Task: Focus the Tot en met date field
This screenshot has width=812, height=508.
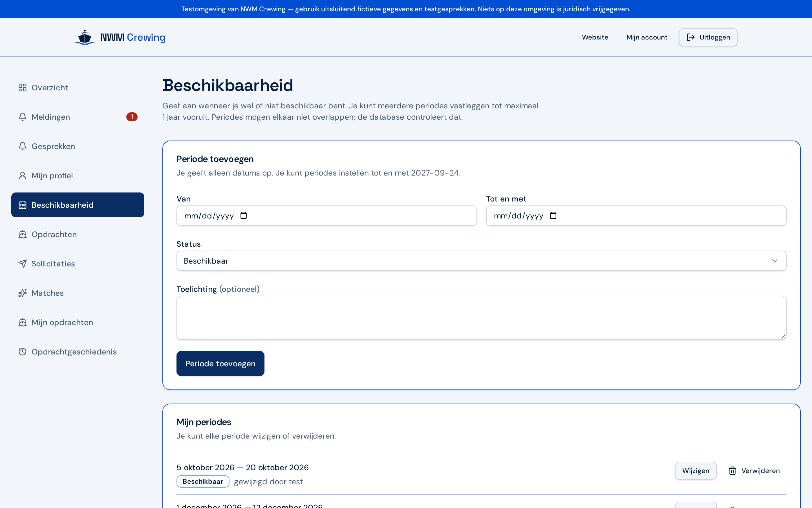Action: click(636, 216)
